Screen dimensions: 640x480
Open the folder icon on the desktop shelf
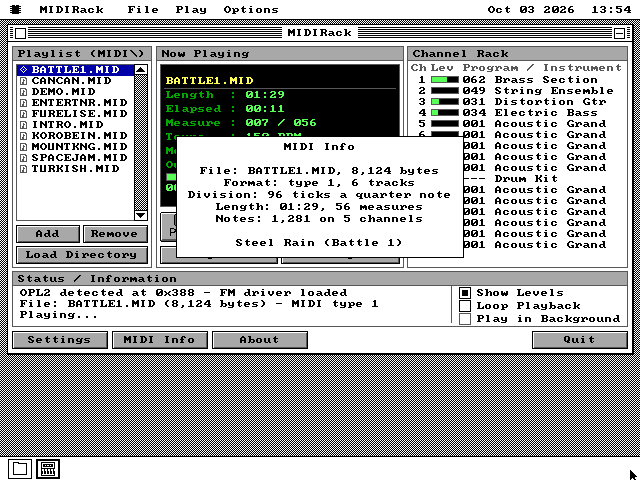click(20, 469)
